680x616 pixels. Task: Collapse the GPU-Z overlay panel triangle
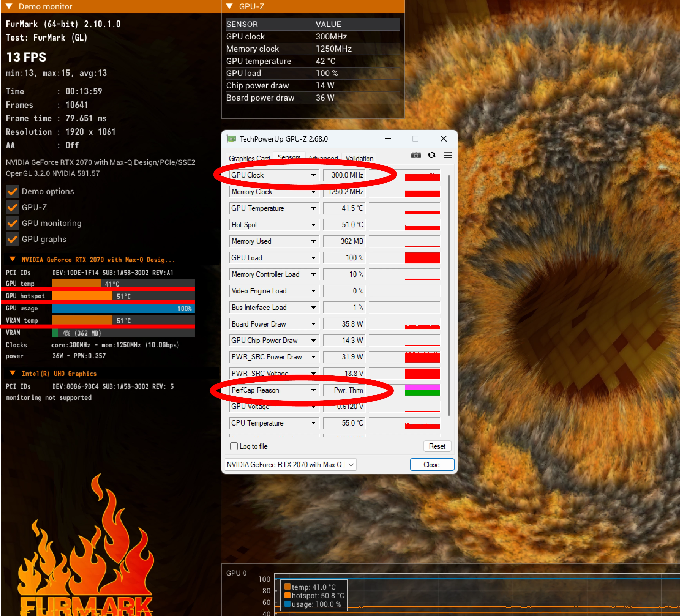point(229,6)
